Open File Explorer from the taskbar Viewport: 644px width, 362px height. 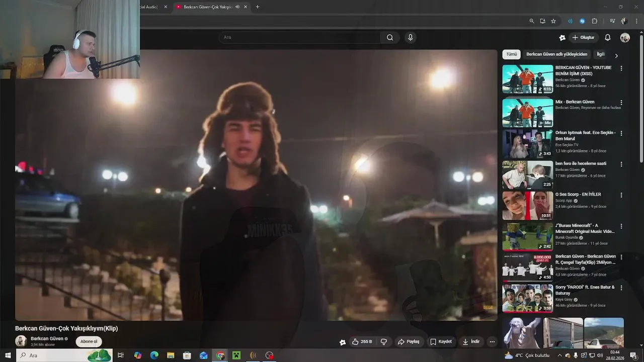[171, 355]
